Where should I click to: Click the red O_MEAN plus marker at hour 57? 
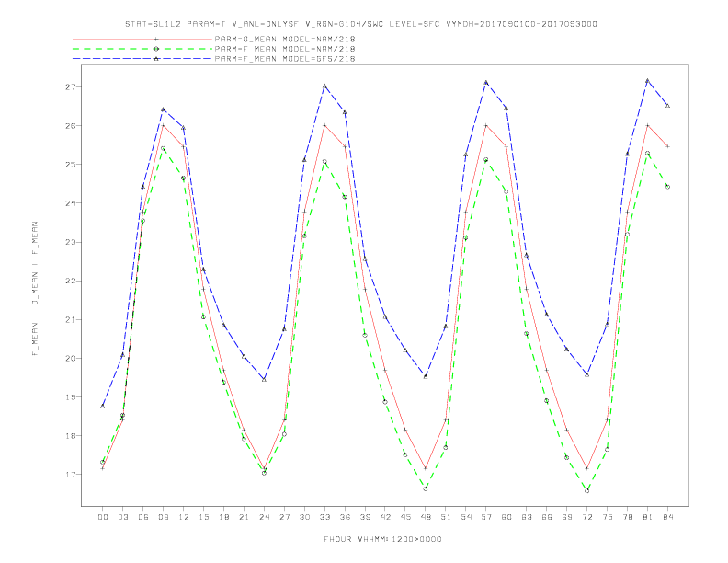[x=486, y=125]
